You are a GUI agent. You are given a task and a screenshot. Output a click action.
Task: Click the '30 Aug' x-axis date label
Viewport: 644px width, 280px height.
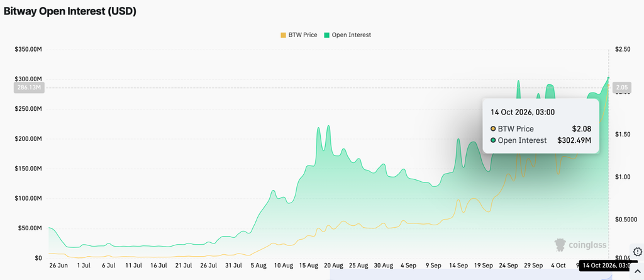click(384, 266)
